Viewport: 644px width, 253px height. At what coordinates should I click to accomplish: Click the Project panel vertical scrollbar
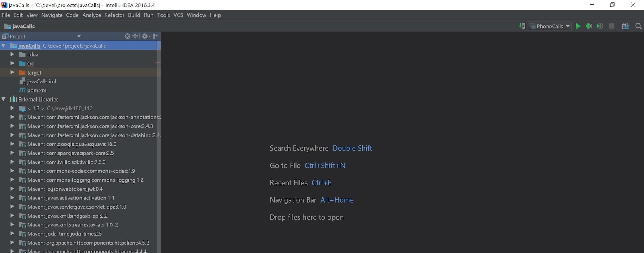click(158, 147)
